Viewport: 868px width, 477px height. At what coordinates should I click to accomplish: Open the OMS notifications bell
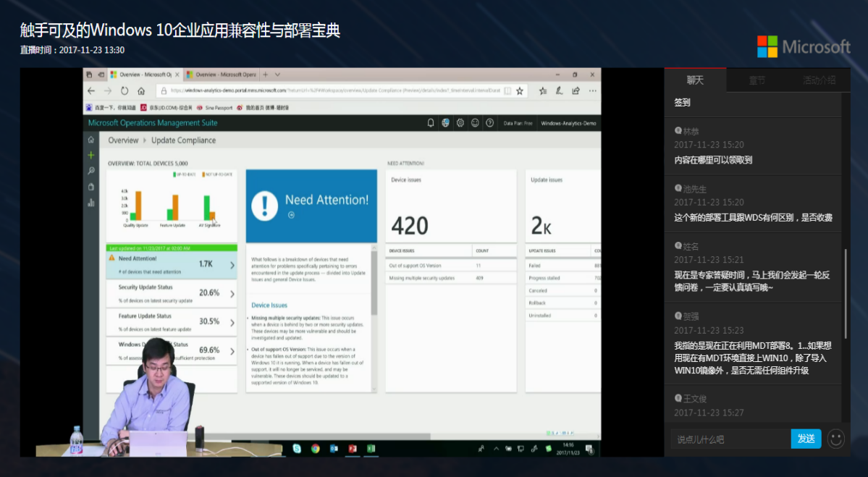click(x=431, y=123)
